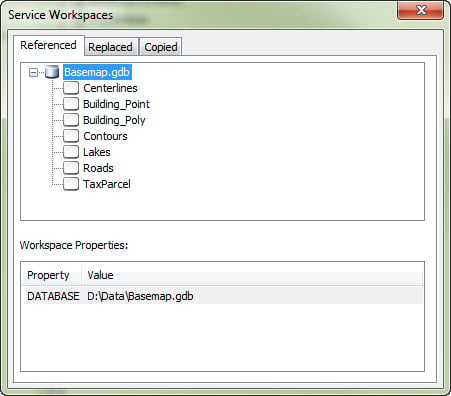Click the icon beside TaxParcel
Image resolution: width=451 pixels, height=396 pixels.
coord(71,184)
